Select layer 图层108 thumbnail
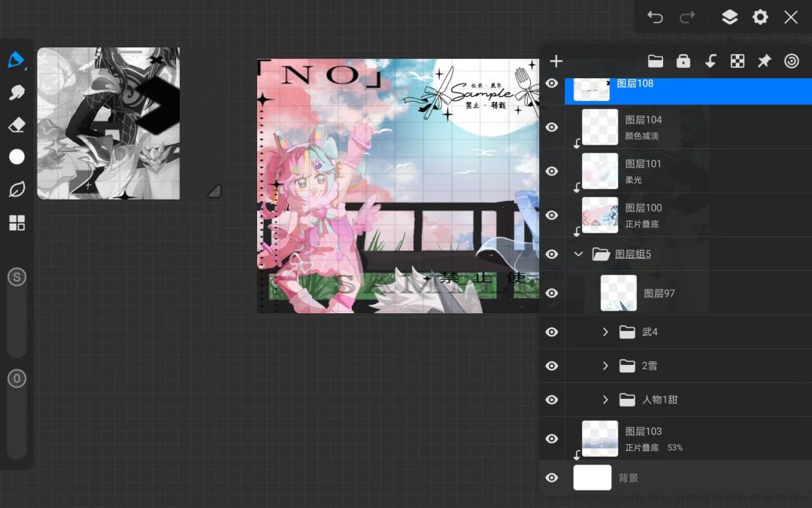The image size is (812, 508). click(x=592, y=89)
